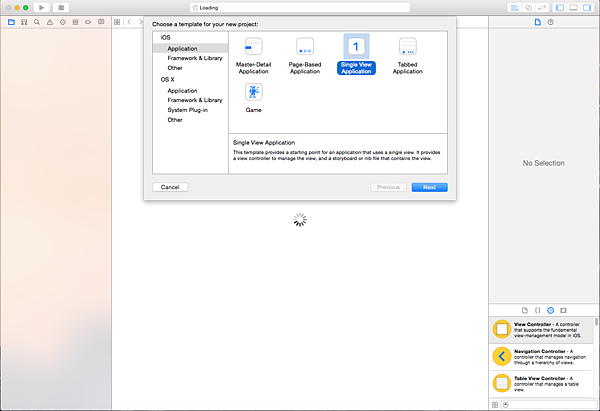
Task: Show the Code Snippet library
Action: coord(537,310)
